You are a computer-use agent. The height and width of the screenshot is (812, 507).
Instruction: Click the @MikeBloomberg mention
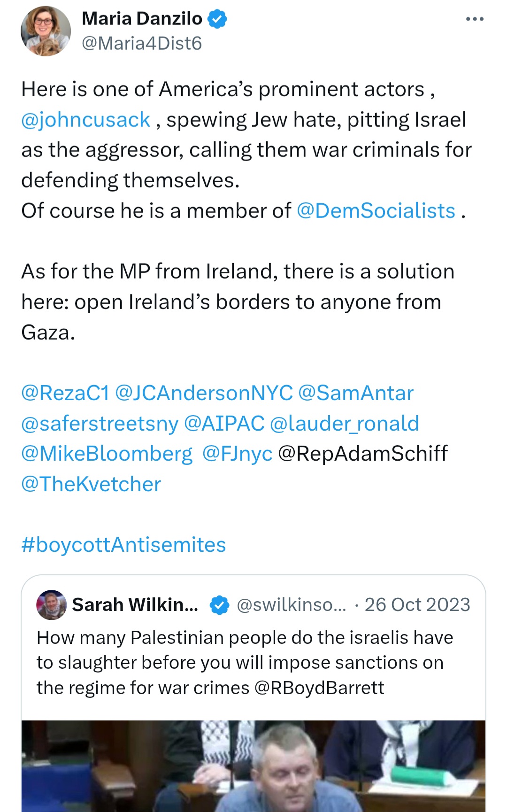coord(107,454)
